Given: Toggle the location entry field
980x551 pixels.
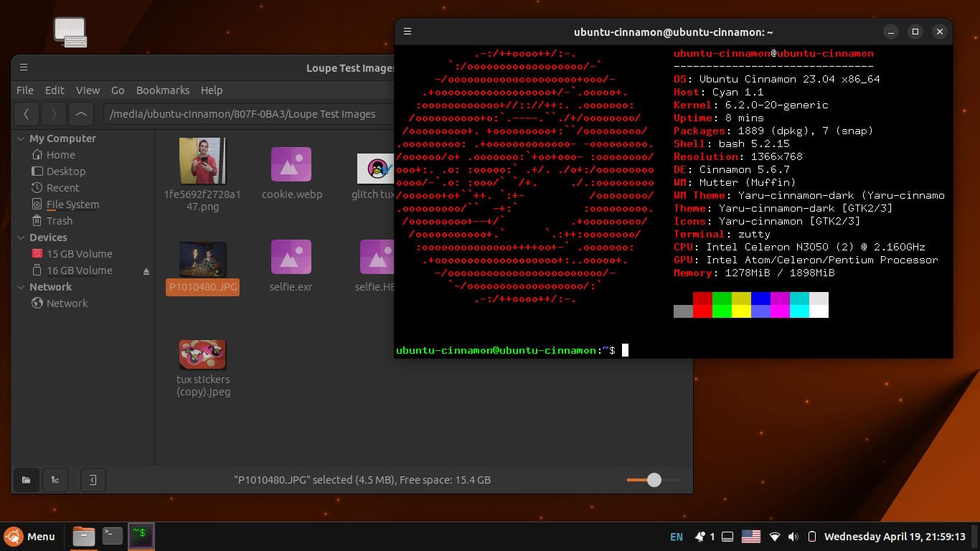Looking at the screenshot, I should 93,479.
